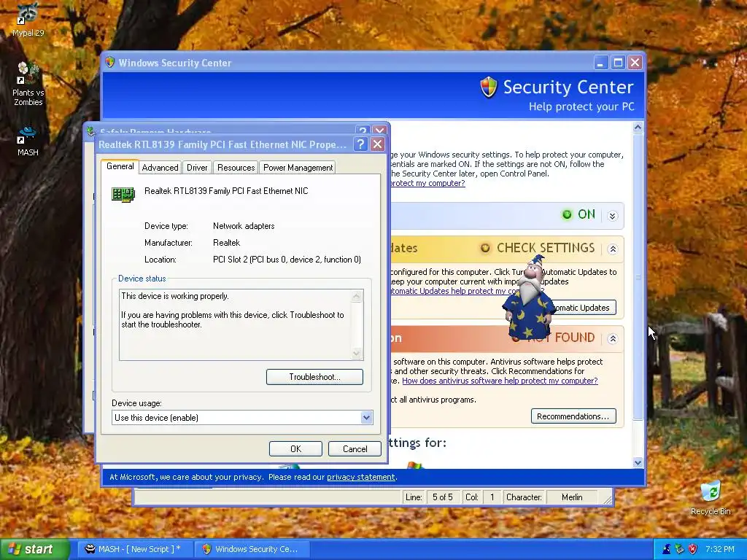Open the Recycle Bin icon
The width and height of the screenshot is (747, 560).
click(711, 498)
